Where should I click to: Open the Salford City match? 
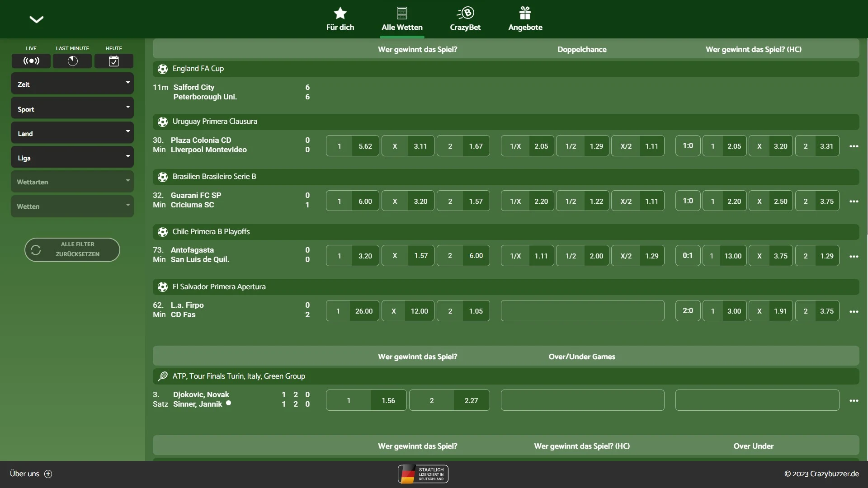click(x=205, y=92)
